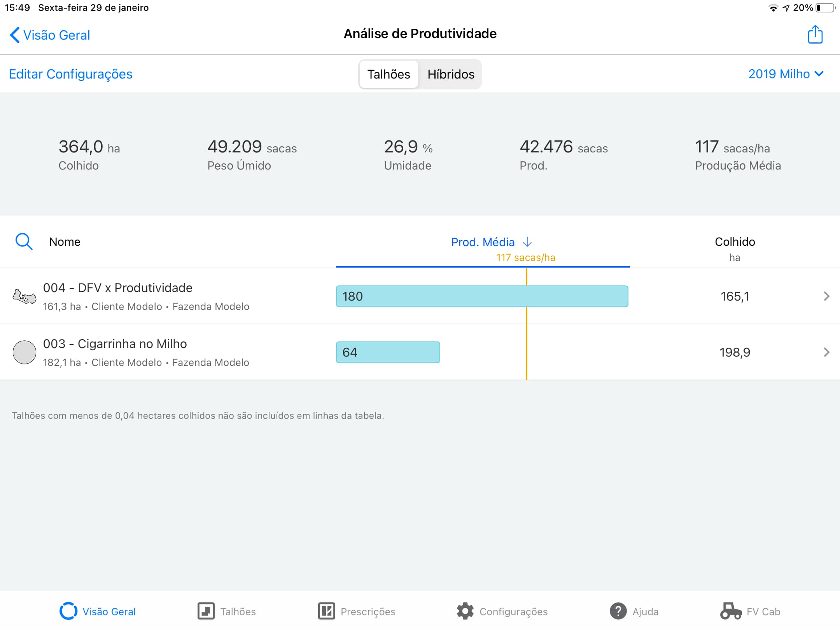Switch to the Híbridos segment
The width and height of the screenshot is (840, 630).
tap(451, 74)
